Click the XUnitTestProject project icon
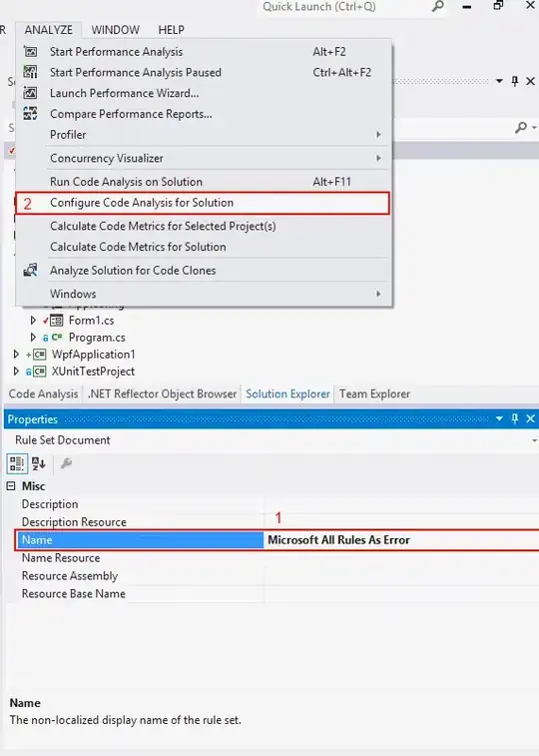Viewport: 539px width, 756px height. [x=40, y=372]
